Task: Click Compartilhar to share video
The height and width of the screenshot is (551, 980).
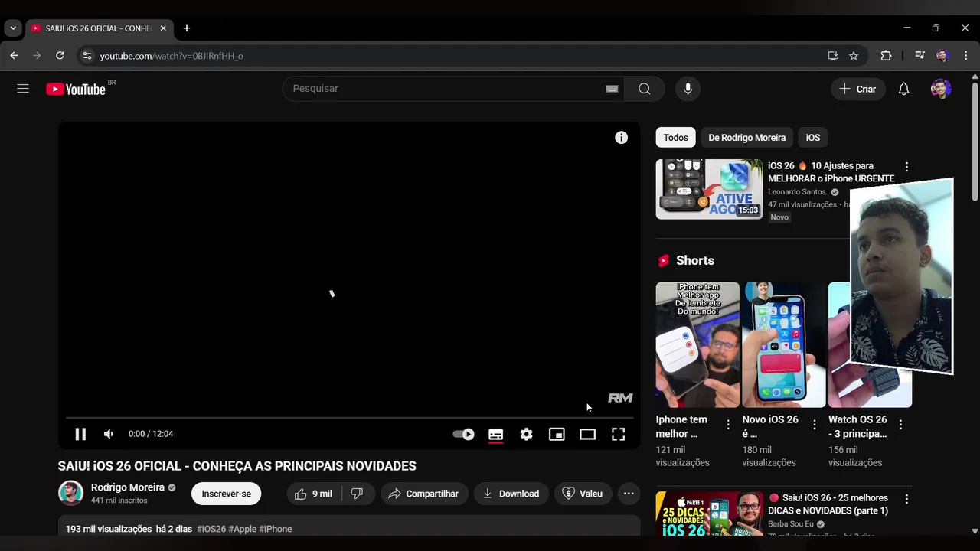Action: 423,494
